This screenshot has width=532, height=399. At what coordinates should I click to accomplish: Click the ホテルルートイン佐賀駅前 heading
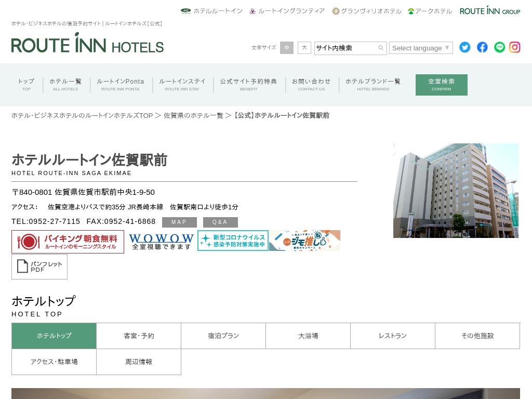(x=89, y=160)
